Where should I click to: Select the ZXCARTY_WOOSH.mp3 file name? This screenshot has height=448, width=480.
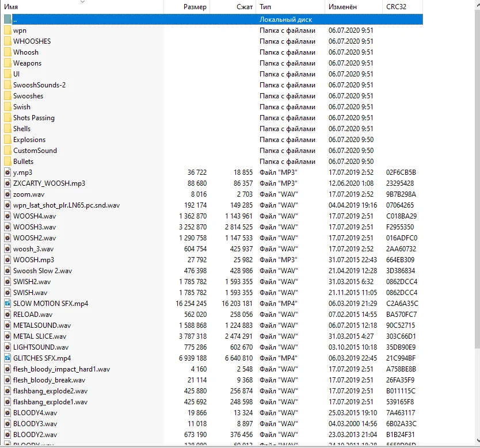[49, 183]
